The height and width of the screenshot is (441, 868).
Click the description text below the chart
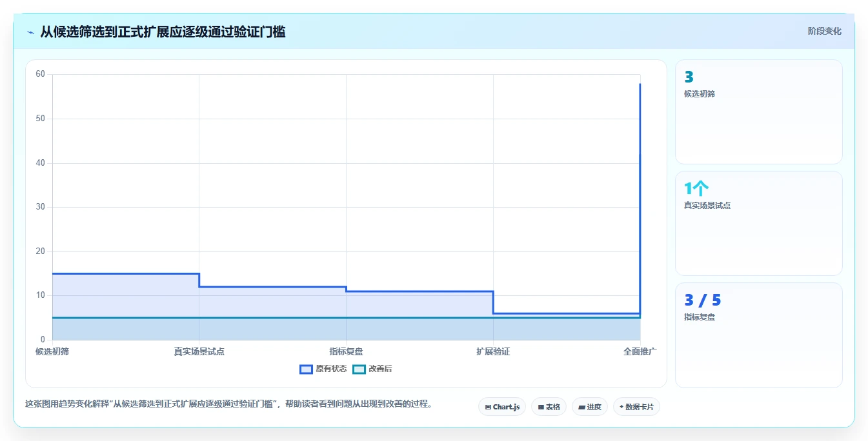pos(228,404)
